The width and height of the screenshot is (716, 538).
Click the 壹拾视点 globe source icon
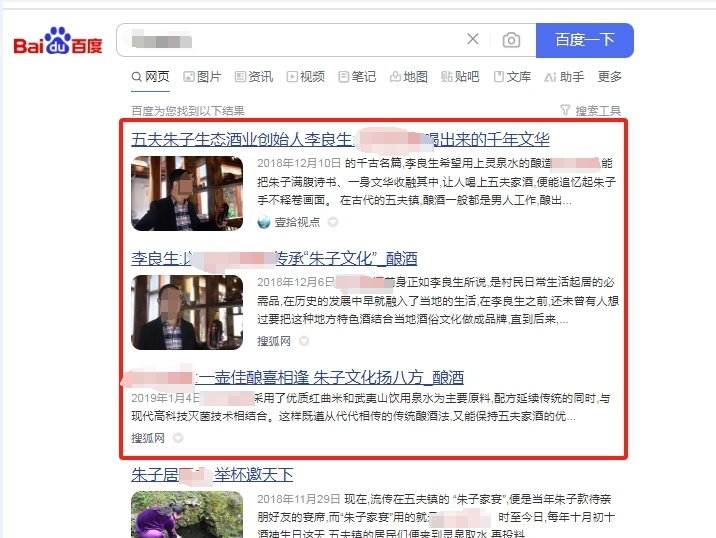tap(264, 222)
